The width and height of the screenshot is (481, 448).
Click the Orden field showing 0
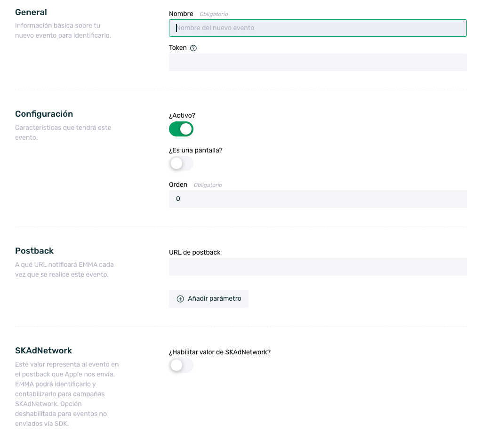coord(318,199)
